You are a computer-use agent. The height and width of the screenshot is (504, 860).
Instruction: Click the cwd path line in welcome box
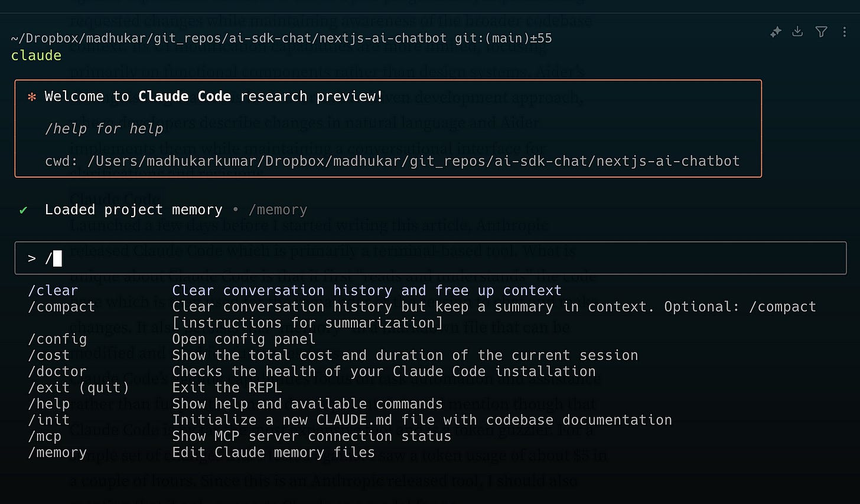pos(392,161)
